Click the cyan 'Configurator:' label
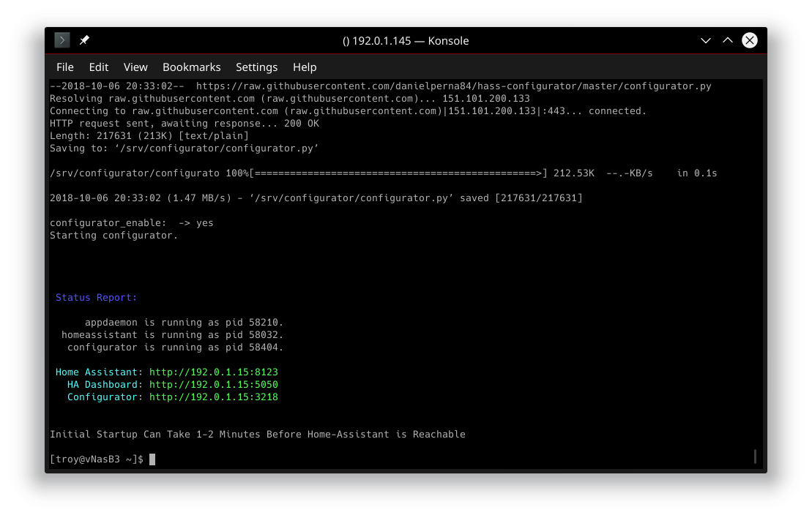Image resolution: width=812 pixels, height=518 pixels. (x=105, y=397)
